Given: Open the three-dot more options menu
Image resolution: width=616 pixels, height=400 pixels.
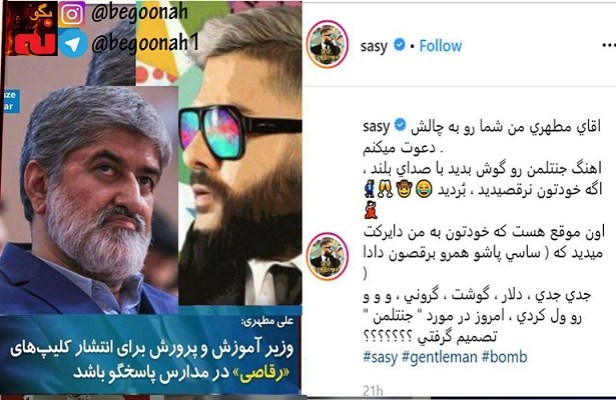Looking at the screenshot, I should (x=609, y=46).
